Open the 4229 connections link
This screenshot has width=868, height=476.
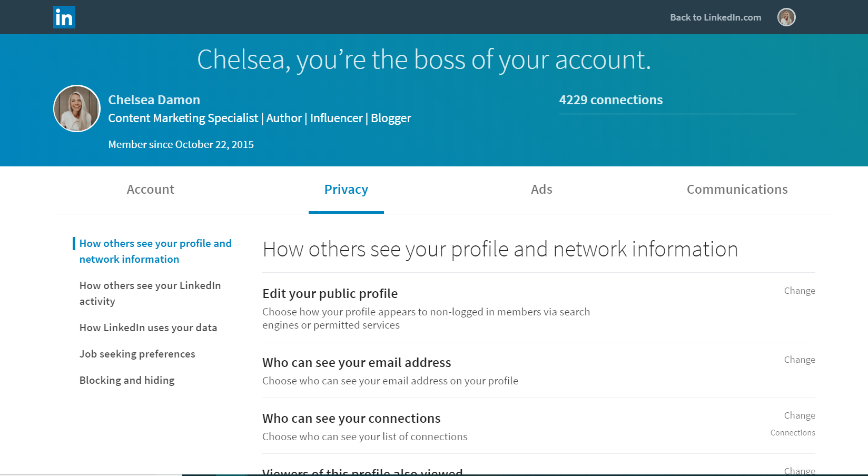pyautogui.click(x=611, y=100)
